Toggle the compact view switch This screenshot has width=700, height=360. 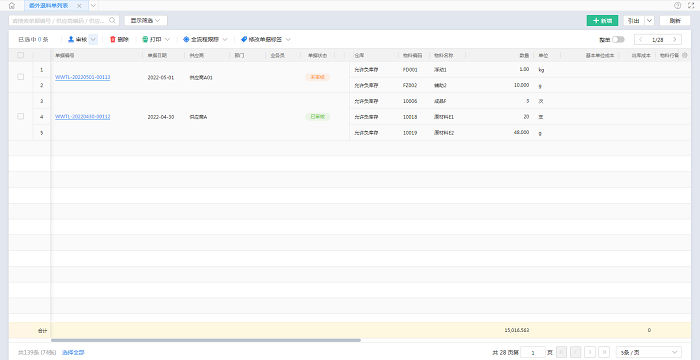[x=618, y=39]
